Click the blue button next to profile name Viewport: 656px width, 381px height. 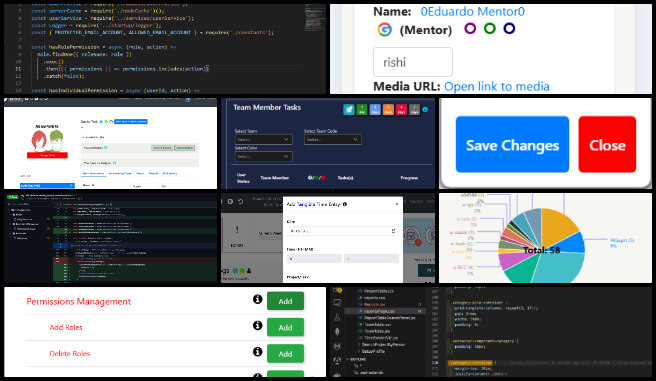[131, 122]
